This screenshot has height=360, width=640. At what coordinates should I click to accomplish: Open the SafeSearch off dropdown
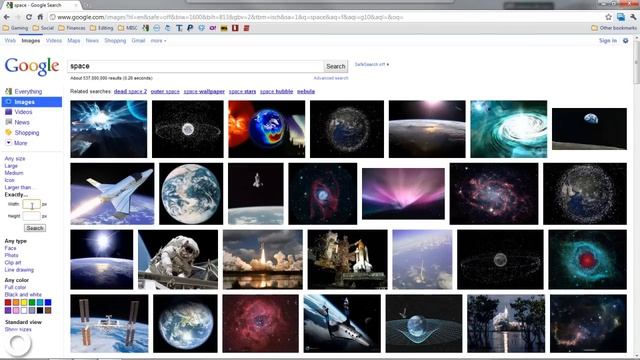coord(372,64)
